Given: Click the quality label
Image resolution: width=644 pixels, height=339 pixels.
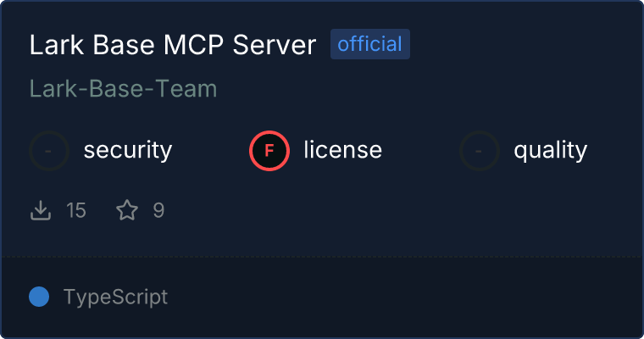Looking at the screenshot, I should (x=550, y=150).
